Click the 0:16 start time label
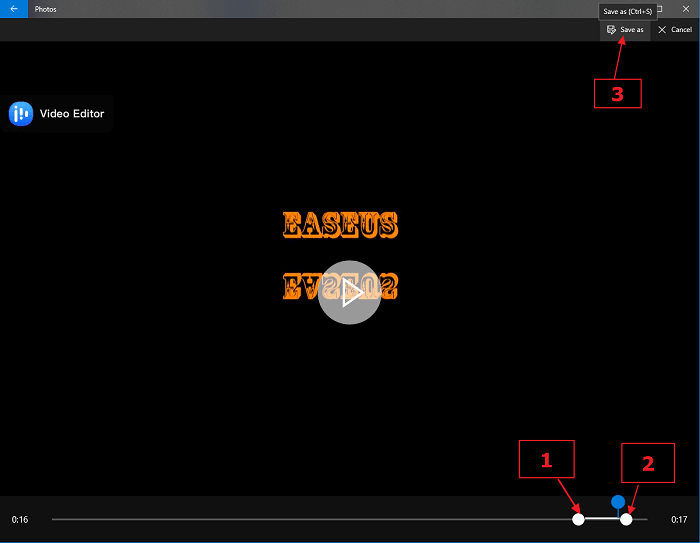Image resolution: width=700 pixels, height=543 pixels. tap(20, 520)
